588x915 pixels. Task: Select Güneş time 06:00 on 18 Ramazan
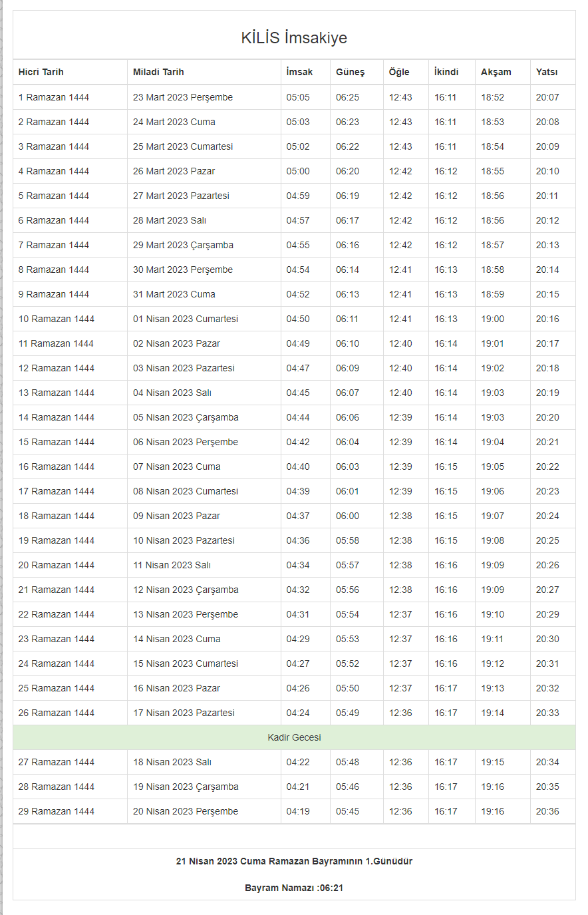(347, 516)
